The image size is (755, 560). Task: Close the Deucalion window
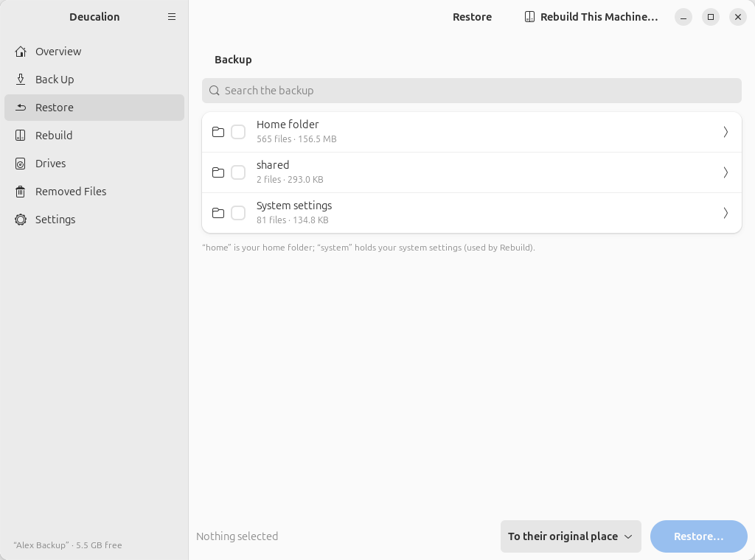tap(737, 17)
